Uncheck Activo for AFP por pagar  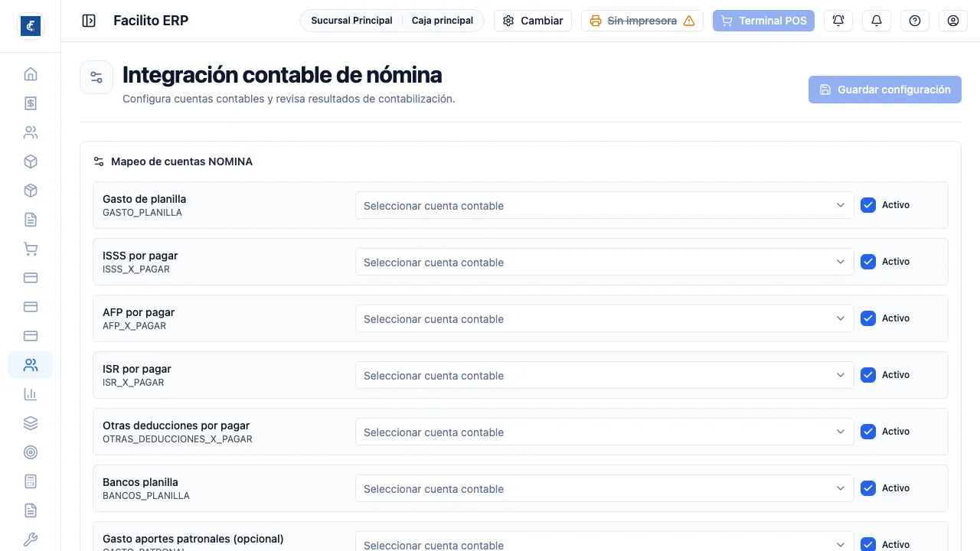(x=868, y=318)
